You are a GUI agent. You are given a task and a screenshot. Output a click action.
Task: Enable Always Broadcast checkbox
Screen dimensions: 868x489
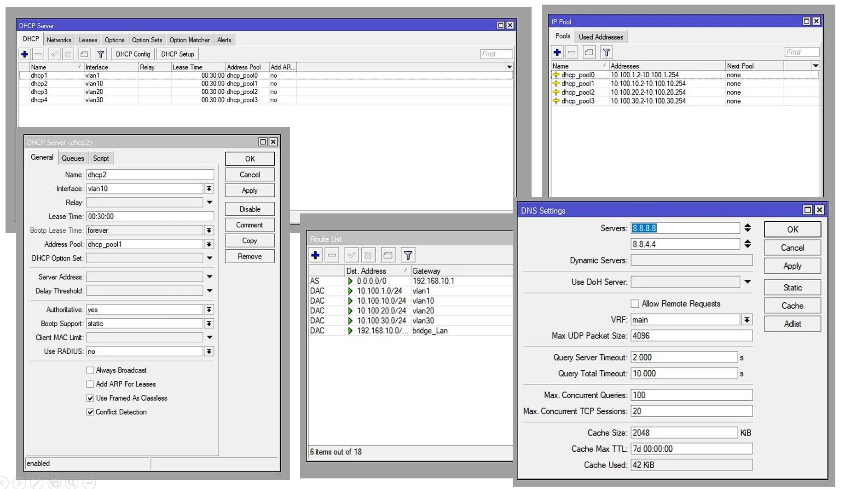pyautogui.click(x=90, y=370)
